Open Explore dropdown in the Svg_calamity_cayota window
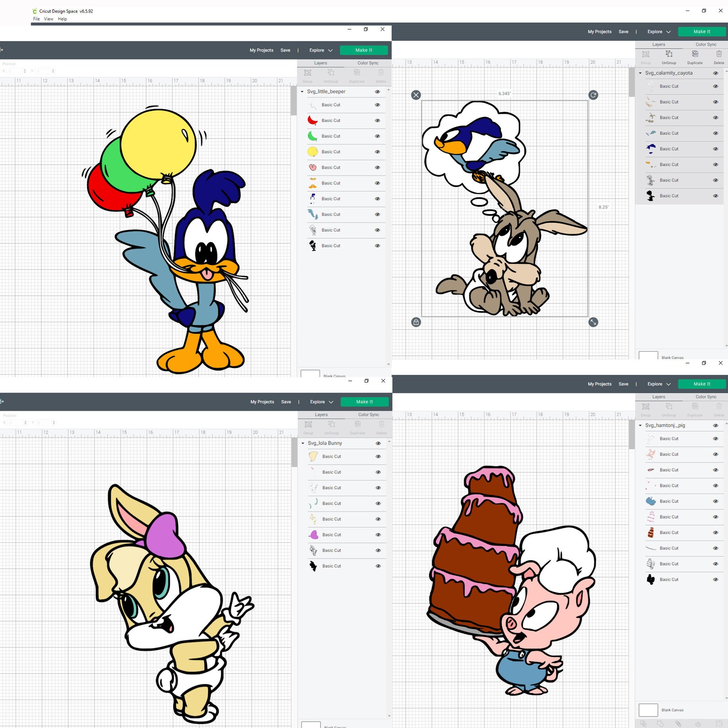The width and height of the screenshot is (728, 728). tap(659, 32)
